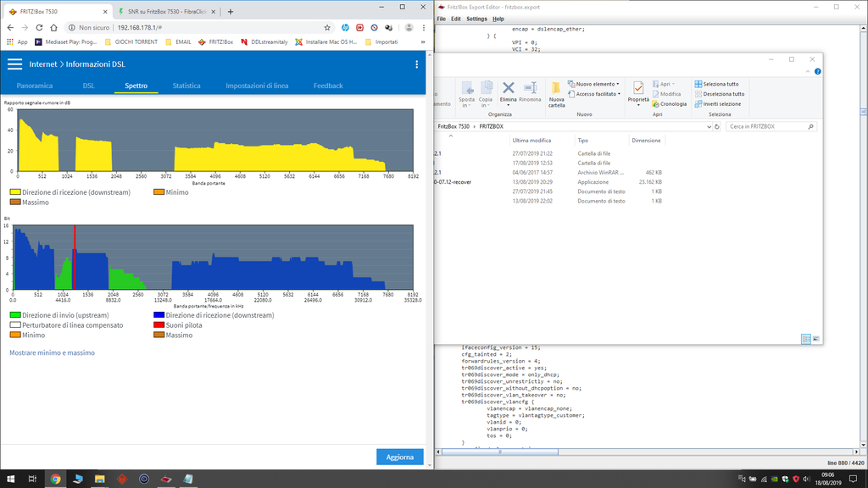This screenshot has height=488, width=868.
Task: Click the Aggiorna button
Action: pyautogui.click(x=399, y=457)
